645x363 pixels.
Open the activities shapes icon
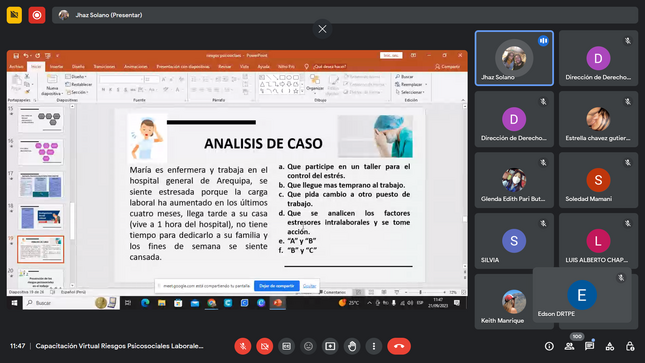pos(610,347)
